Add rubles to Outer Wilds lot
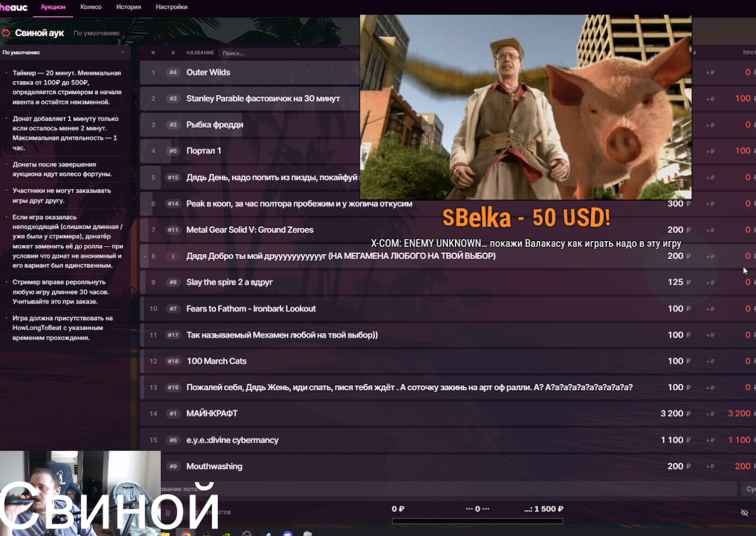This screenshot has width=756, height=536. pos(710,73)
